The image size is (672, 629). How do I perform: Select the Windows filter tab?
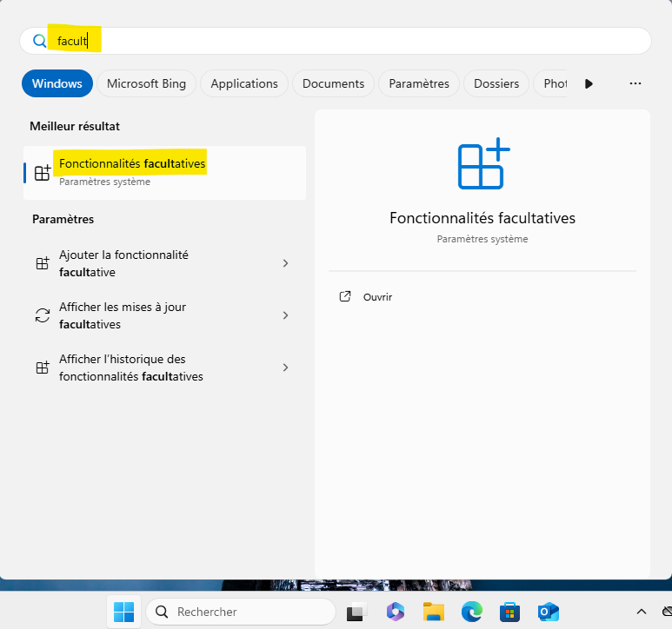[57, 83]
